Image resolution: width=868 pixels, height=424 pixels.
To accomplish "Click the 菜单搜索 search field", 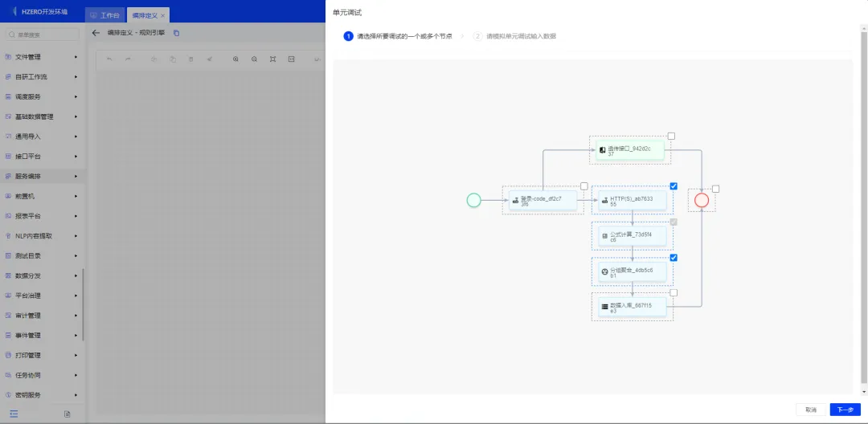I will tap(42, 35).
